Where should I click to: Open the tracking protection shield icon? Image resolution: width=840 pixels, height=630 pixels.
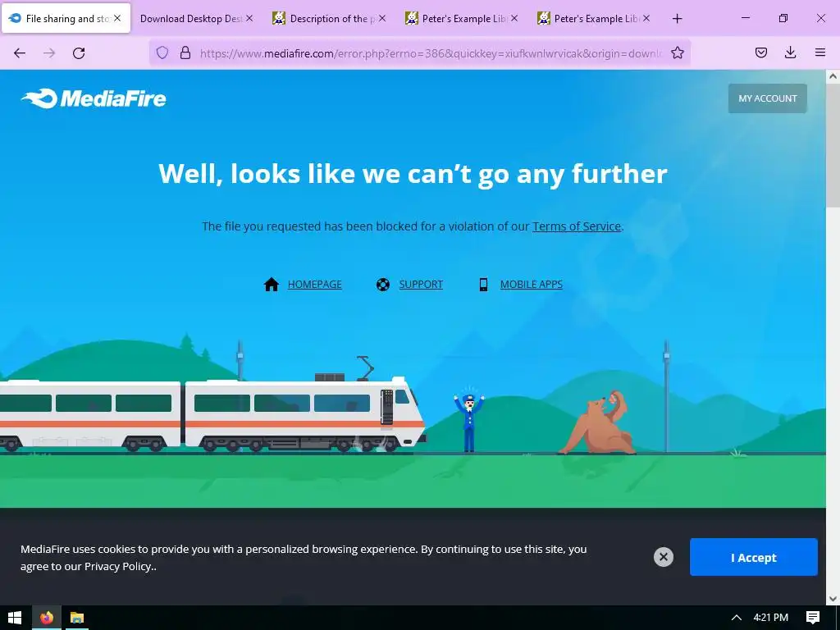click(x=162, y=52)
